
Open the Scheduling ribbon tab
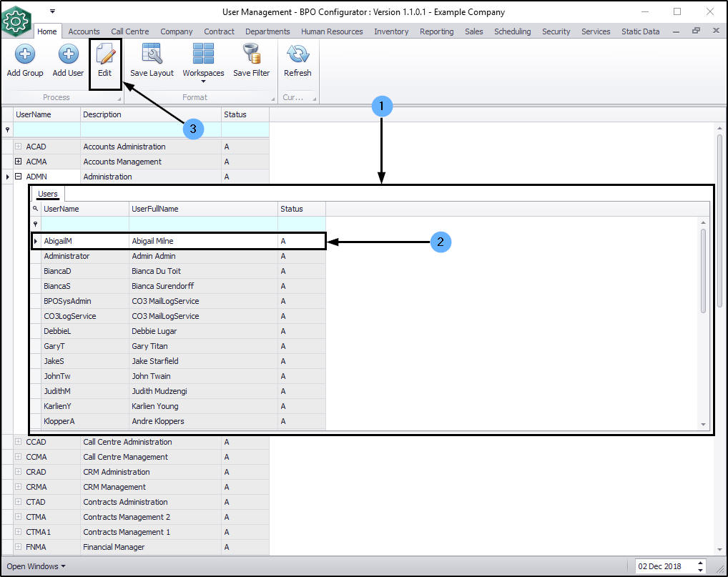tap(513, 31)
